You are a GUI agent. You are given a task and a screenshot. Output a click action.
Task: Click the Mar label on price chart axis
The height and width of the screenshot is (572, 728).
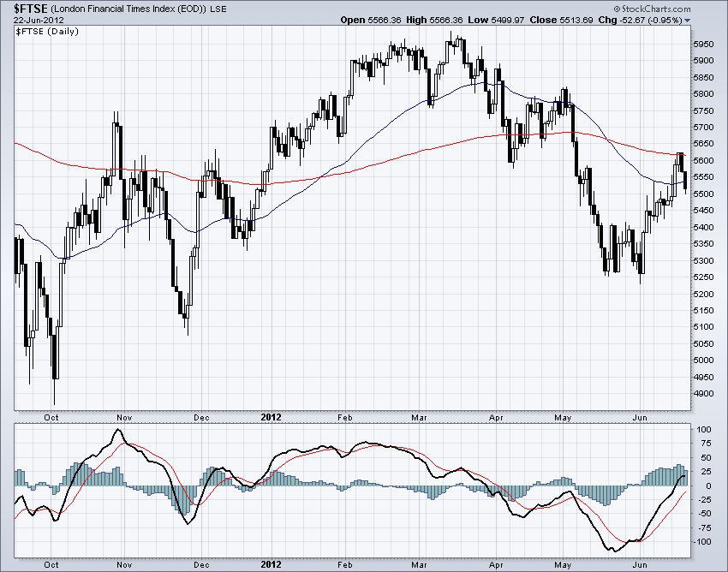click(420, 417)
